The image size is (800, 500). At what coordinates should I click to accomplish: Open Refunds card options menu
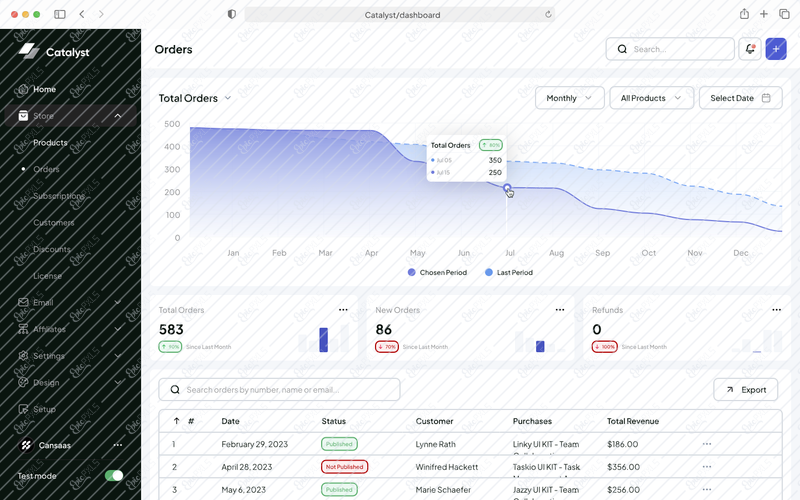coord(777,310)
